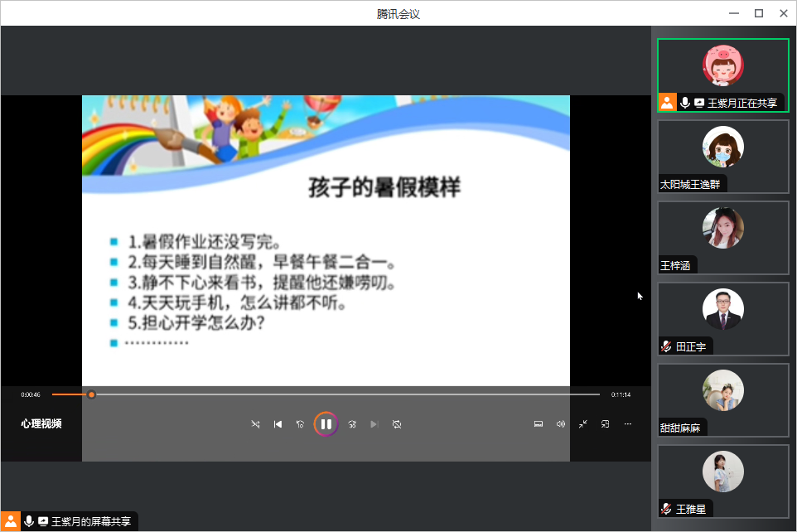This screenshot has height=532, width=797.
Task: Click the 心理视频 video title
Action: [41, 423]
